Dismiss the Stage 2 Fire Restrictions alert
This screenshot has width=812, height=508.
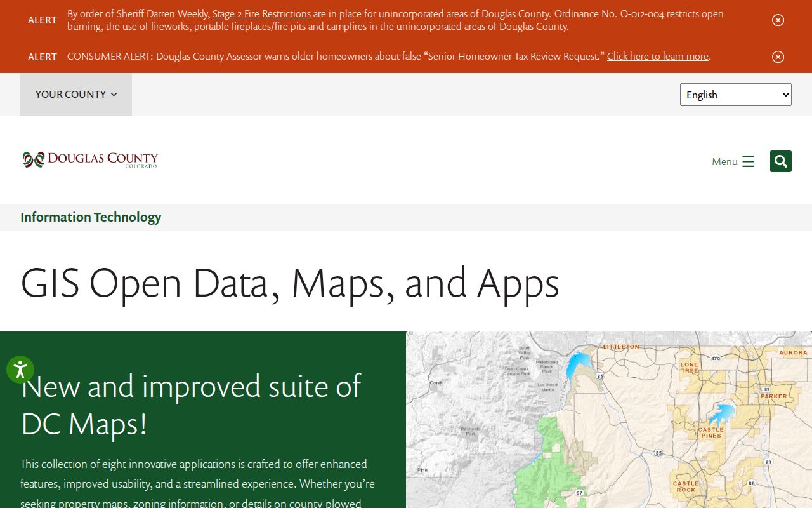(x=778, y=20)
